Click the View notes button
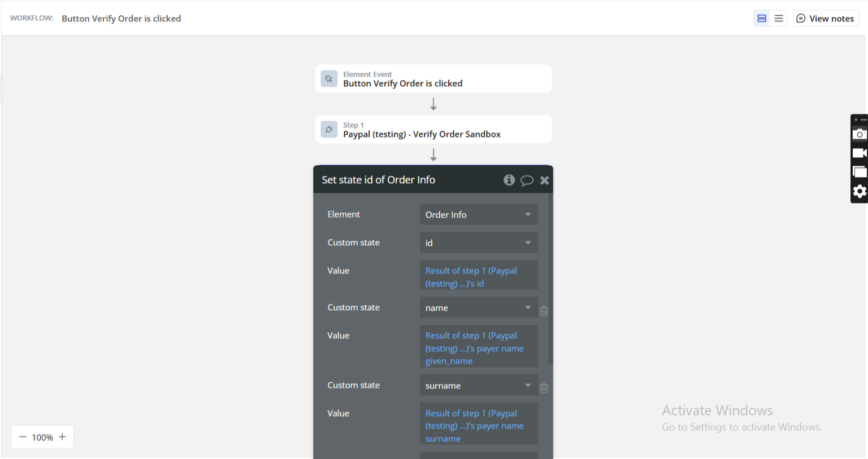Image resolution: width=868 pixels, height=459 pixels. click(x=825, y=19)
